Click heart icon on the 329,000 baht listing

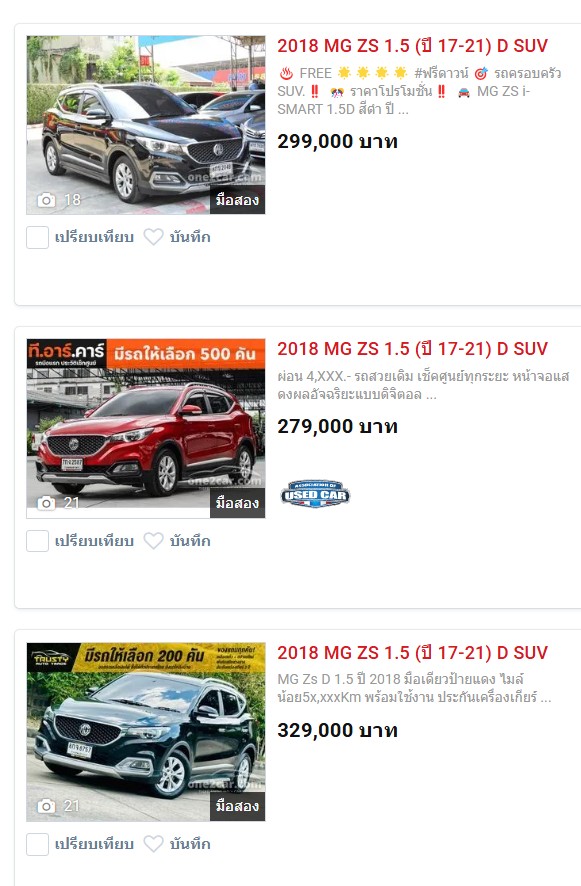click(153, 844)
